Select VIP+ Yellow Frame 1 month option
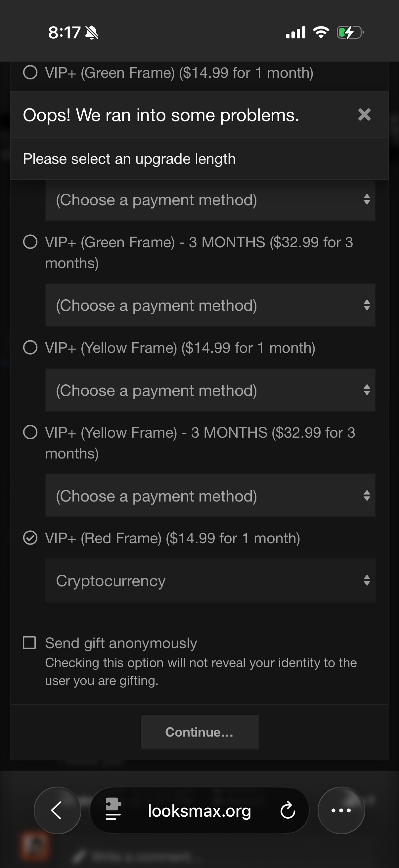Image resolution: width=399 pixels, height=868 pixels. pos(30,347)
